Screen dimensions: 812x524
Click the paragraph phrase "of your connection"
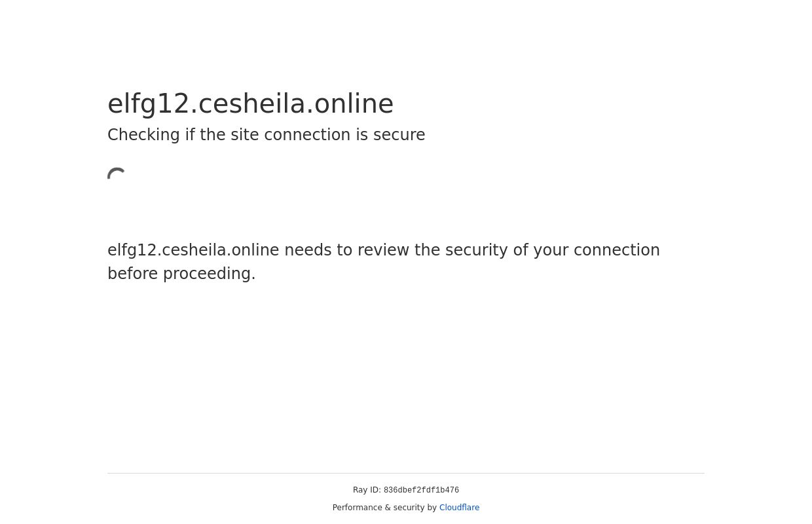point(586,250)
